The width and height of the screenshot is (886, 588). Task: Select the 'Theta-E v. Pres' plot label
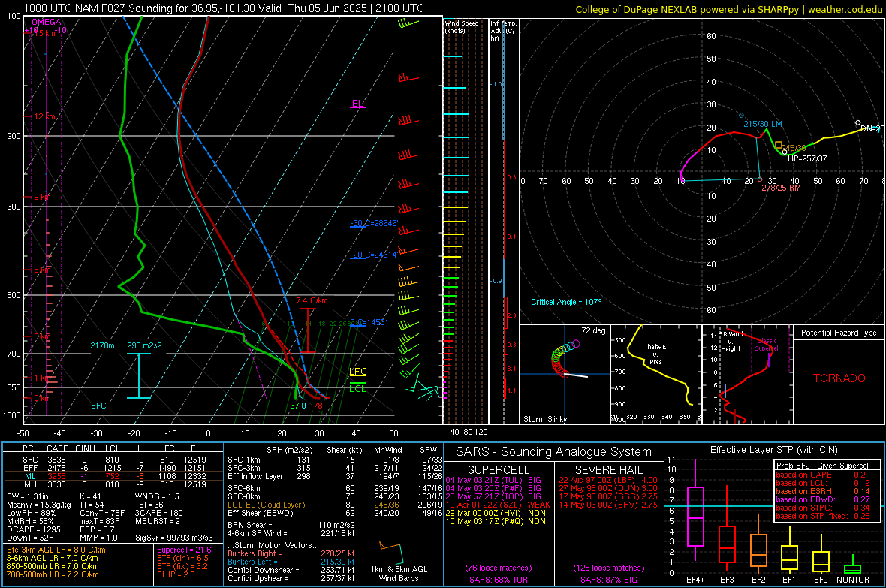655,354
